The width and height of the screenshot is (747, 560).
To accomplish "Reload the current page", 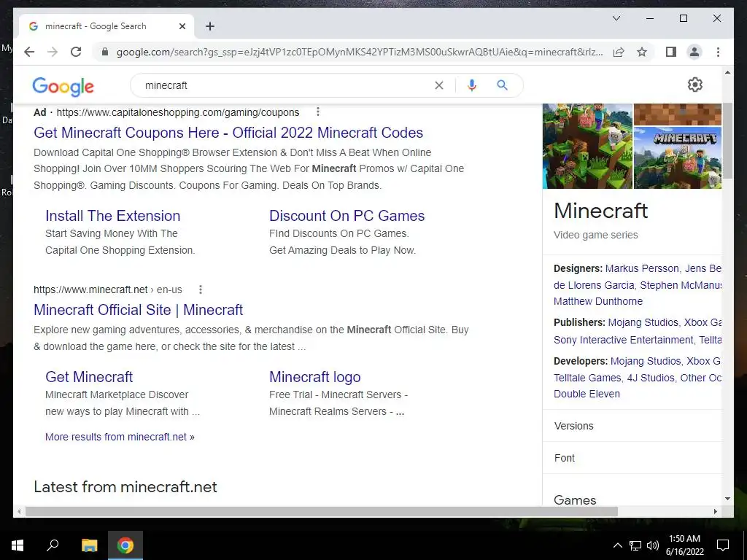I will [x=76, y=52].
